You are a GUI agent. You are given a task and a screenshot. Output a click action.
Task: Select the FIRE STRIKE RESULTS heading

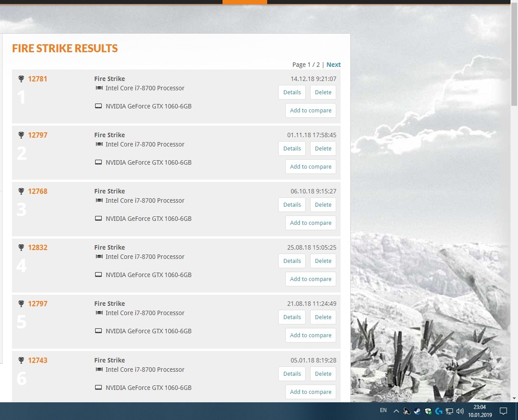[65, 49]
